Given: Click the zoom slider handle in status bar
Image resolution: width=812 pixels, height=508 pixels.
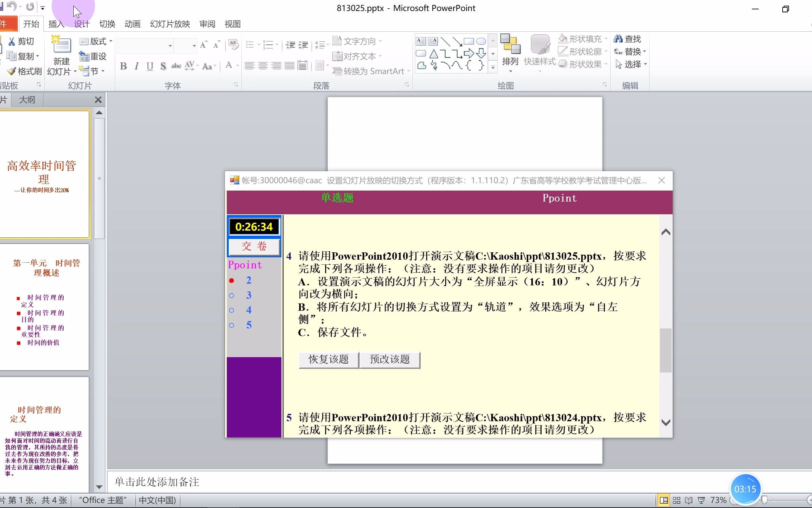Looking at the screenshot, I should pyautogui.click(x=764, y=500).
